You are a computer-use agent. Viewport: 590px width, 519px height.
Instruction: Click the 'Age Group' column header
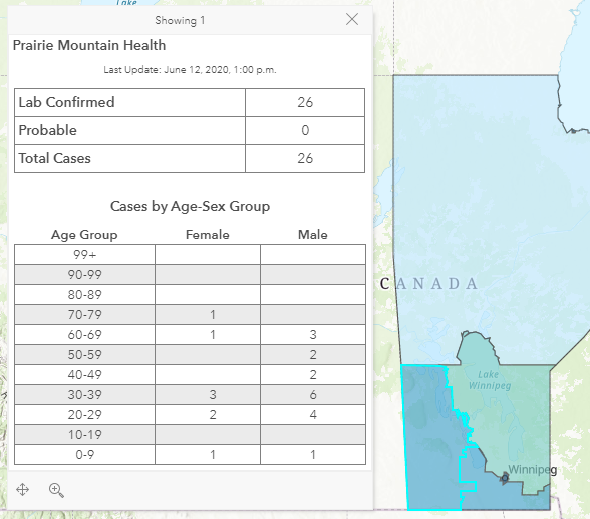84,235
